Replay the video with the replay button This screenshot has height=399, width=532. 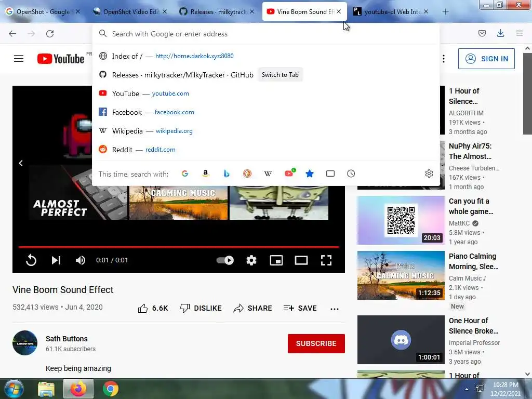tap(31, 260)
